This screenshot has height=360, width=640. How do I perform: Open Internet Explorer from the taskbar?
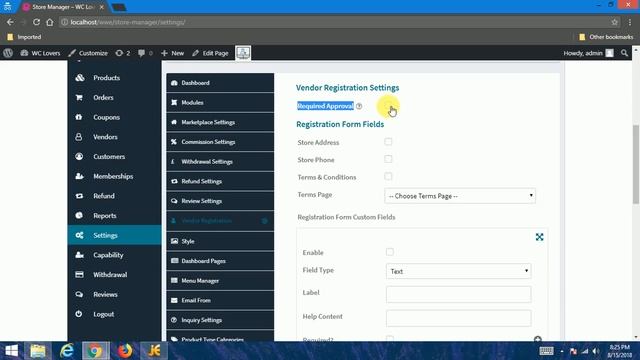click(x=67, y=351)
